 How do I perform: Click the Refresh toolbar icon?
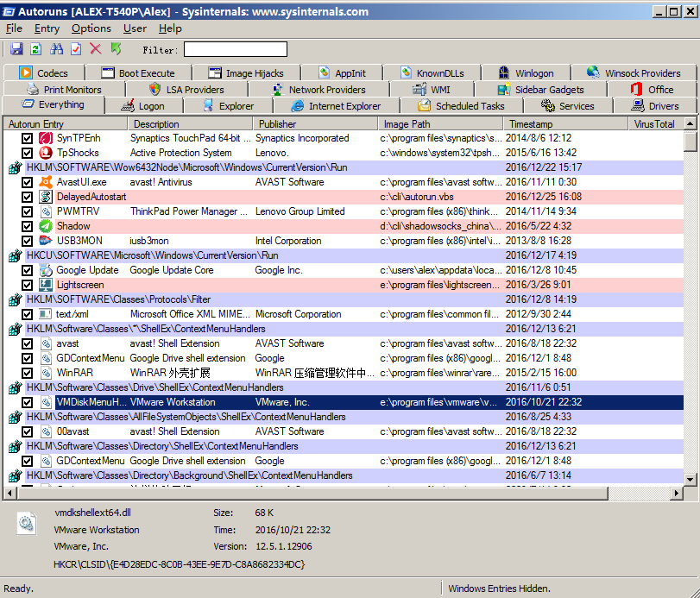(35, 48)
